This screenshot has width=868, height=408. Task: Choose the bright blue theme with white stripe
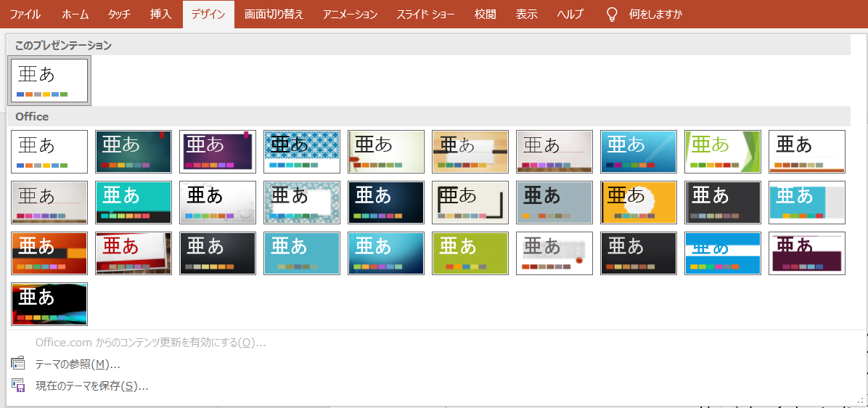point(722,253)
